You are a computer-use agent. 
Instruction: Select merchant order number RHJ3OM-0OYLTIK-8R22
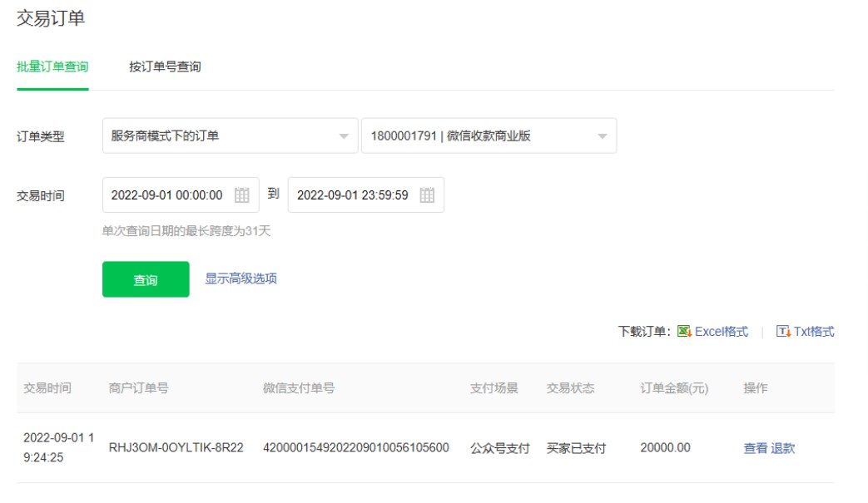(176, 448)
